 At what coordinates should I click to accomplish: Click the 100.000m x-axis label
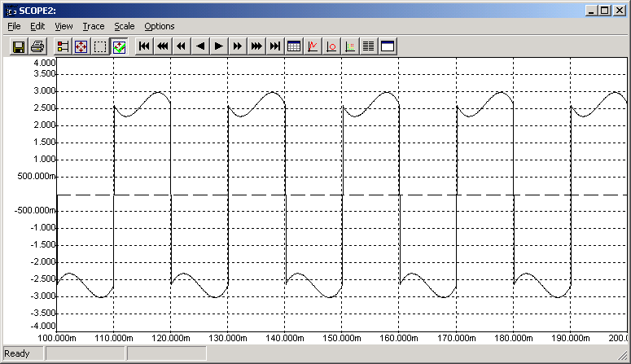(57, 338)
